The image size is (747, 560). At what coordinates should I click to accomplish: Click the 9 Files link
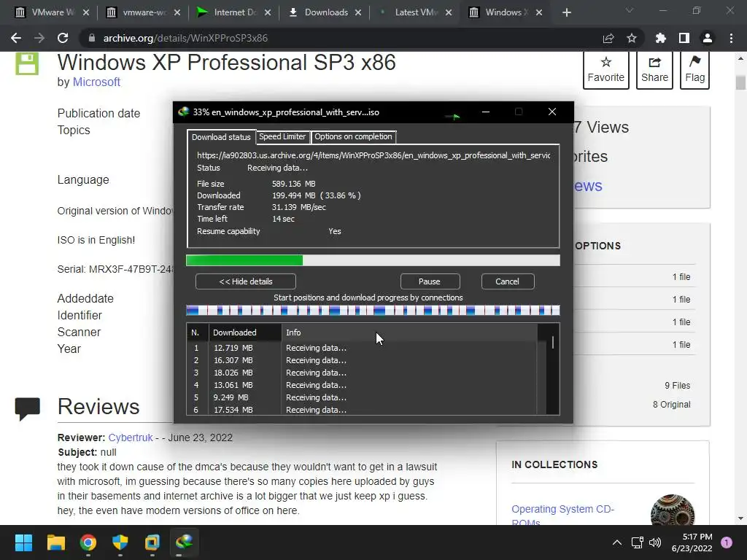(678, 386)
